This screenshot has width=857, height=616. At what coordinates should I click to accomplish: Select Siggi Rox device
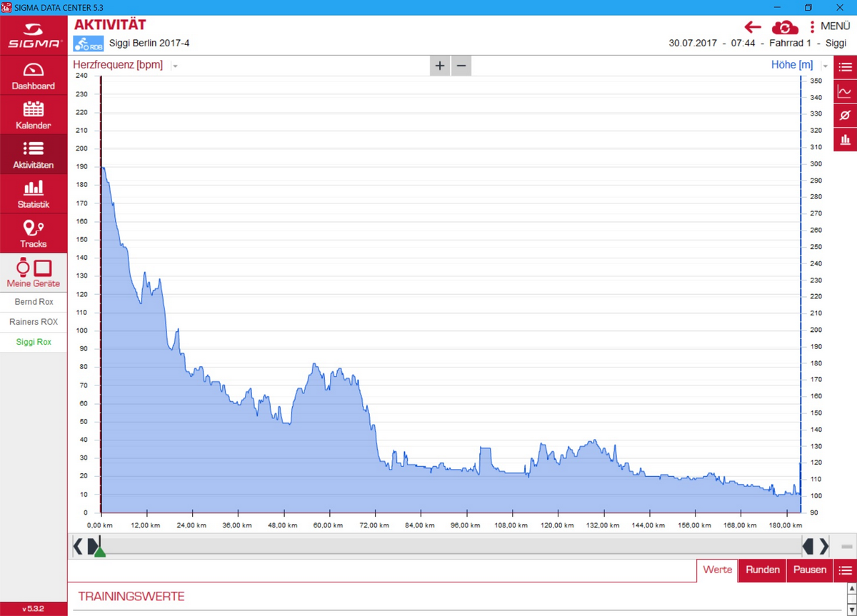34,342
